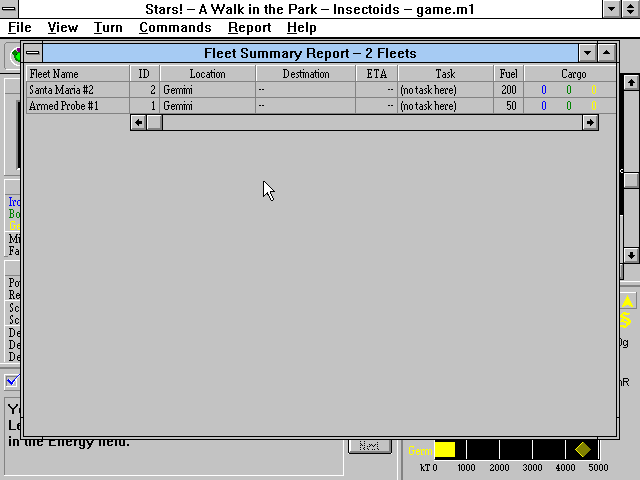Viewport: 640px width, 480px height.
Task: Minimize the Fleet Summary Report window
Action: tap(587, 53)
